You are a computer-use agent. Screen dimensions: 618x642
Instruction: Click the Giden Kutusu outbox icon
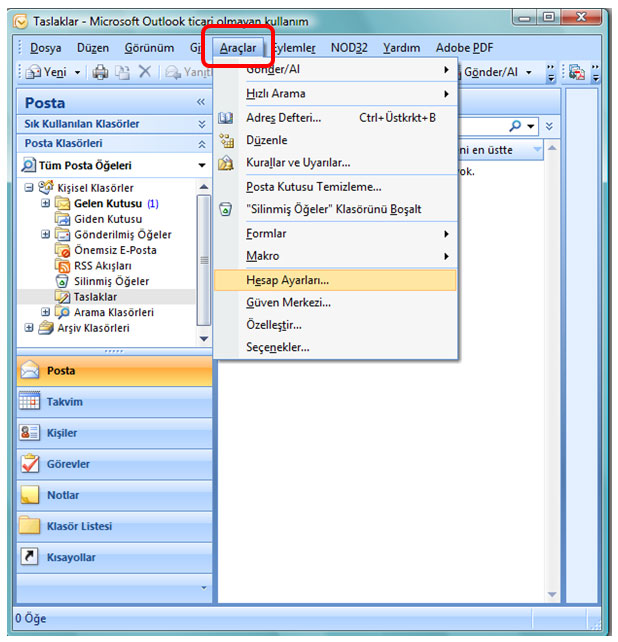coord(63,219)
